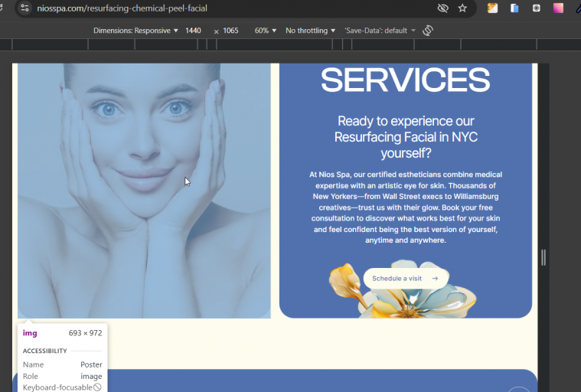Click the img tag label in inspector tooltip
The height and width of the screenshot is (392, 581).
[x=30, y=333]
